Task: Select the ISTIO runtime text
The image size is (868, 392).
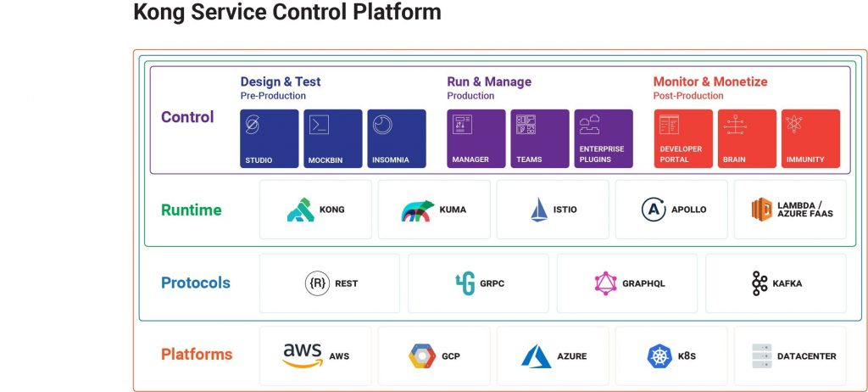Action: [565, 210]
